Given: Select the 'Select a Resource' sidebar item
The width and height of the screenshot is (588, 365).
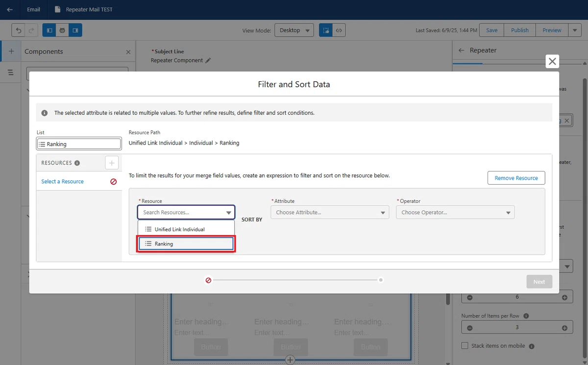Looking at the screenshot, I should pos(62,181).
